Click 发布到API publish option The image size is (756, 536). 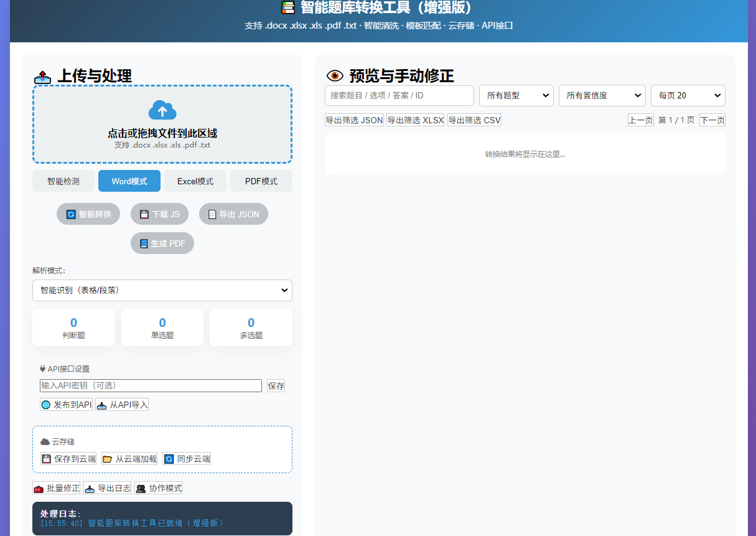(66, 404)
